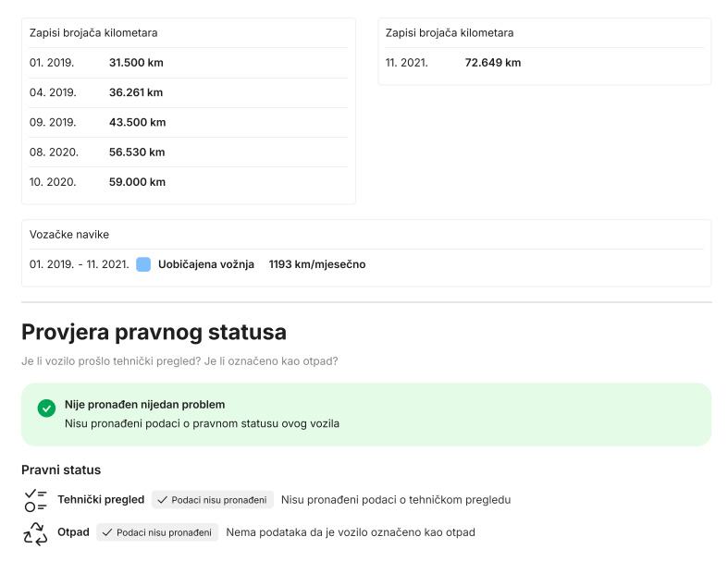The image size is (728, 561).
Task: Click Podaci nisu pronađeni badge beside Tehnički pregled
Action: (213, 500)
